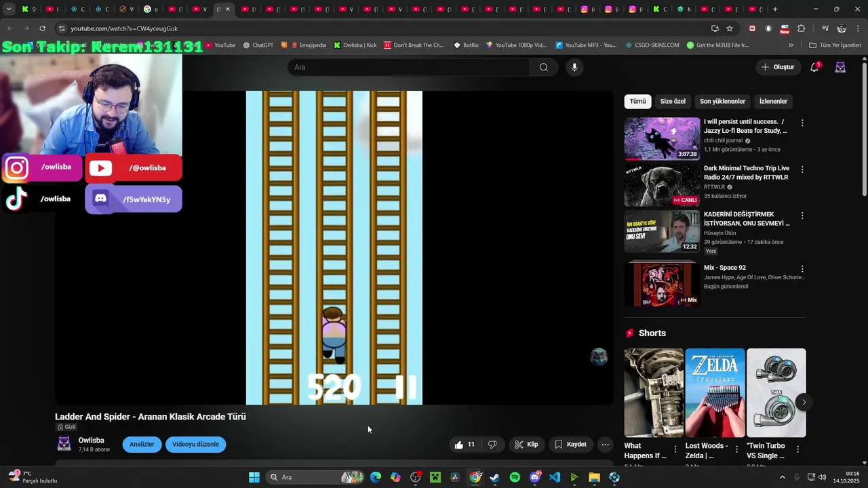Open Discord from the taskbar

click(x=535, y=477)
